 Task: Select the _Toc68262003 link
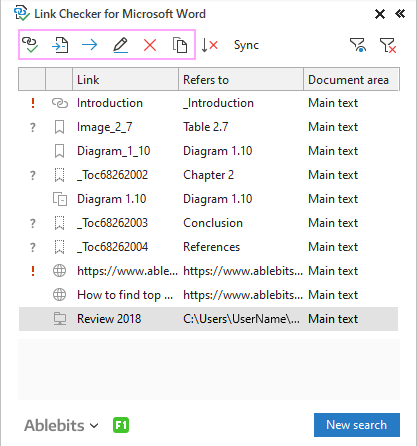click(112, 223)
